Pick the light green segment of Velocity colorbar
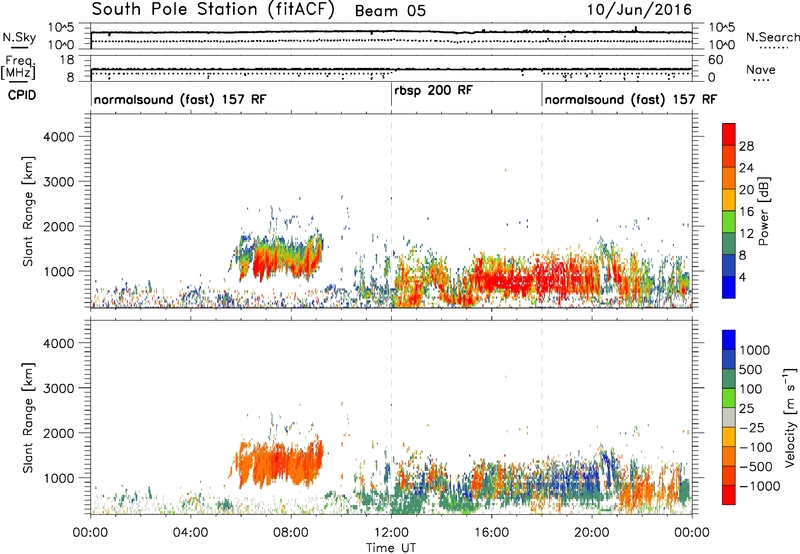The width and height of the screenshot is (800, 554). pyautogui.click(x=729, y=398)
